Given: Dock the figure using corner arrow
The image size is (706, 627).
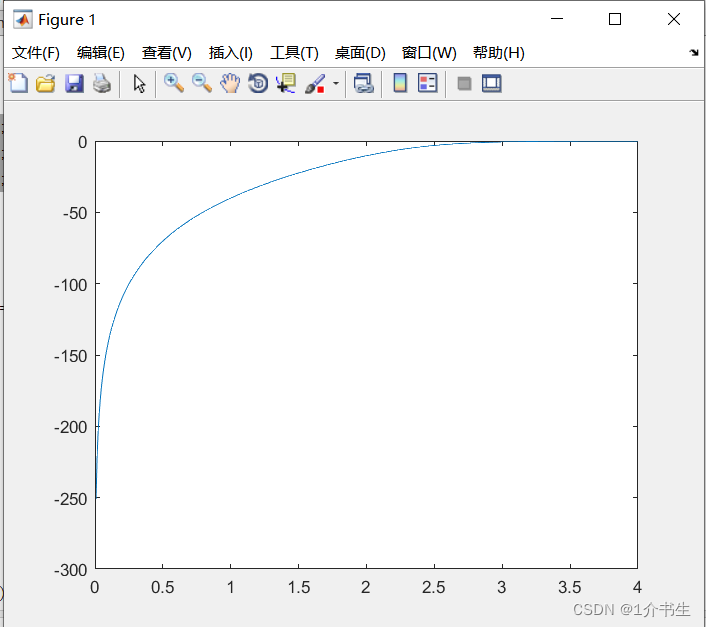Looking at the screenshot, I should (693, 53).
